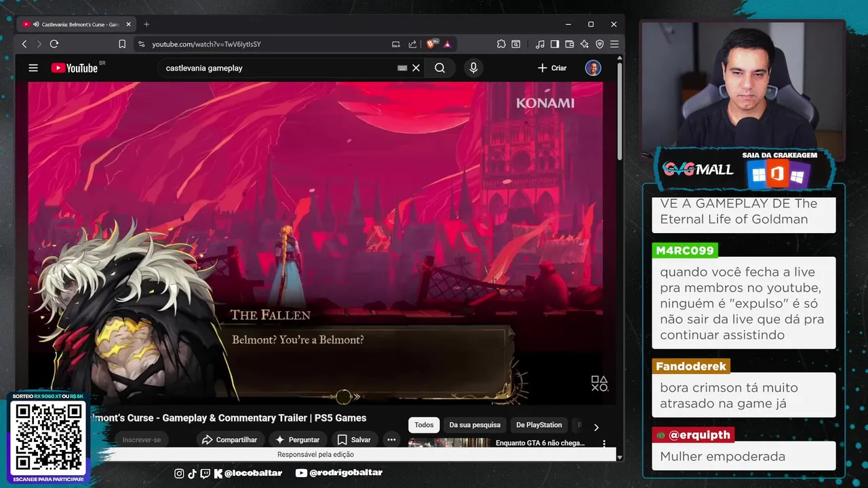Save the video with Salvar
The image size is (868, 488).
(x=354, y=440)
